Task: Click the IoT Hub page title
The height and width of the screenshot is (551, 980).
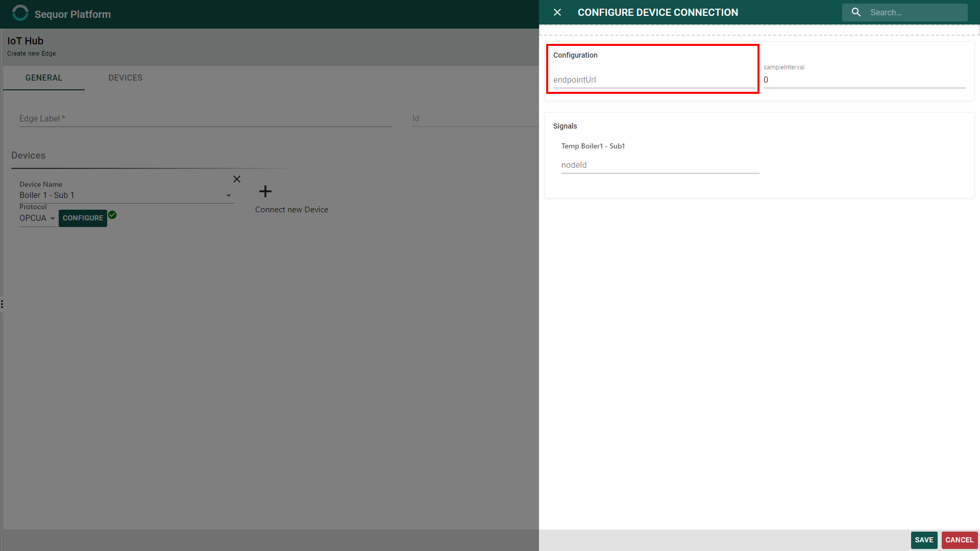Action: 25,41
